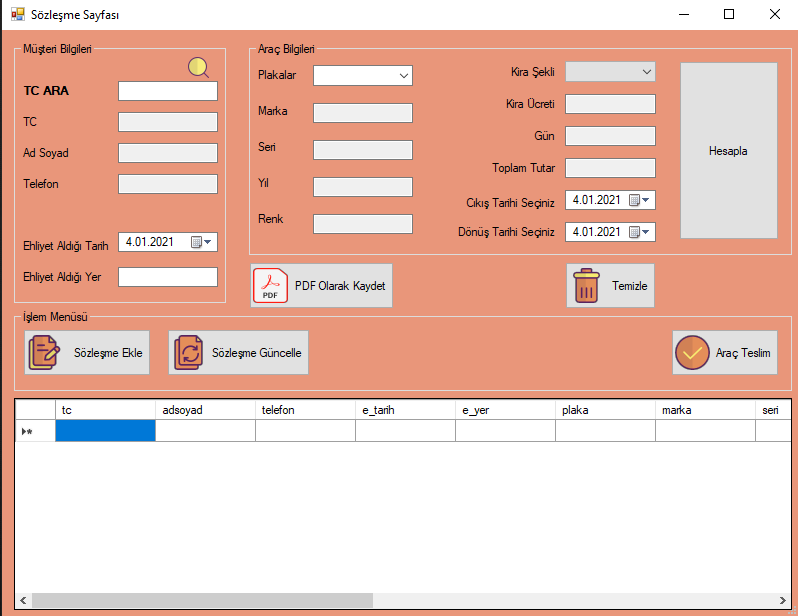The image size is (798, 616).
Task: Click the application icon in title bar
Action: tap(17, 14)
